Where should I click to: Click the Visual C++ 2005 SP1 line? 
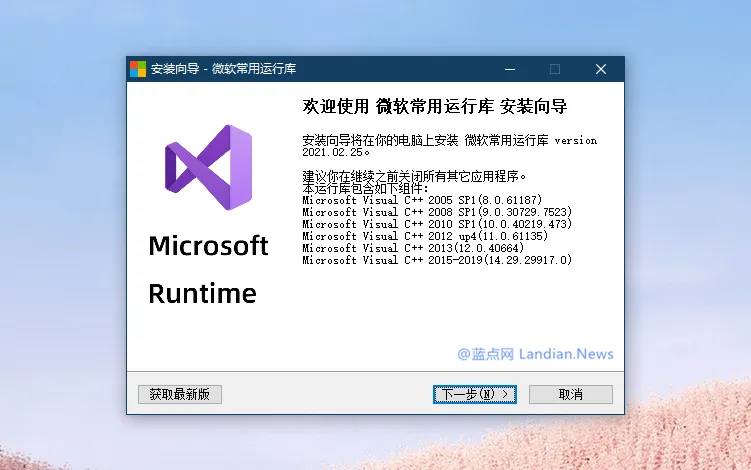[422, 200]
